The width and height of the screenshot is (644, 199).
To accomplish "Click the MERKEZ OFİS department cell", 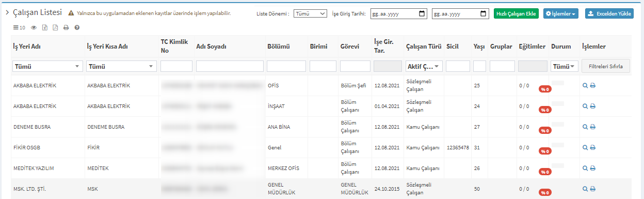I will tap(283, 168).
